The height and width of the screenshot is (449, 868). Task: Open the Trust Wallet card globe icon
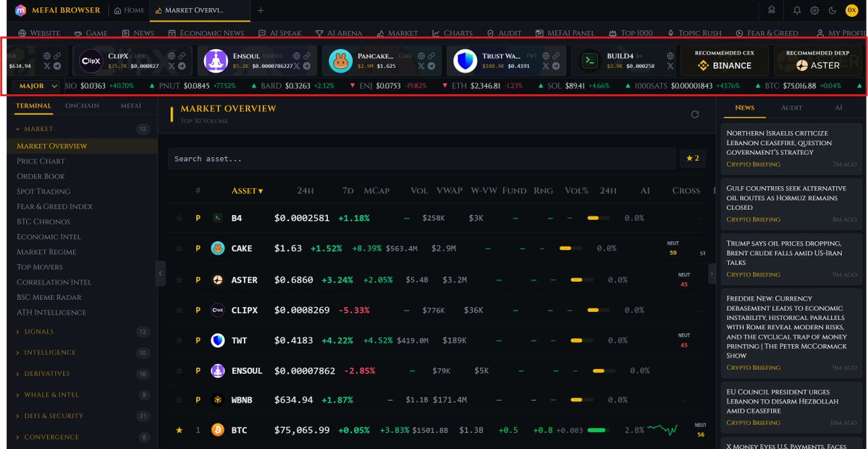tap(546, 56)
